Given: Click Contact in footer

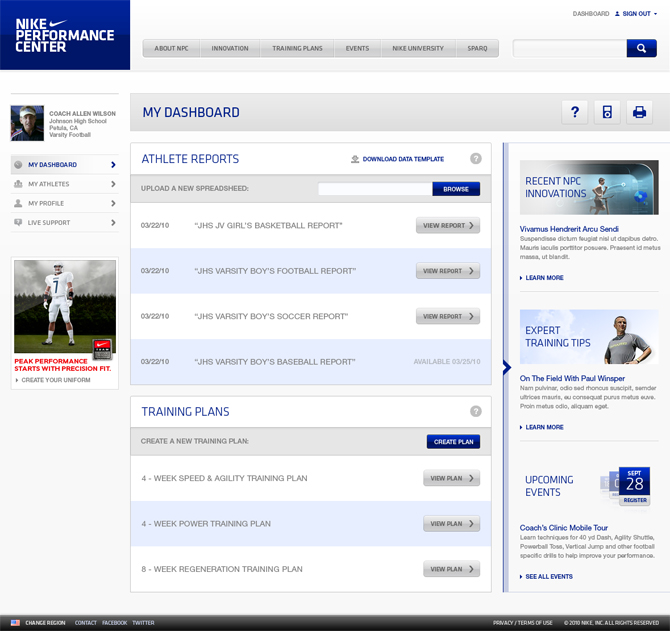Looking at the screenshot, I should pos(85,622).
